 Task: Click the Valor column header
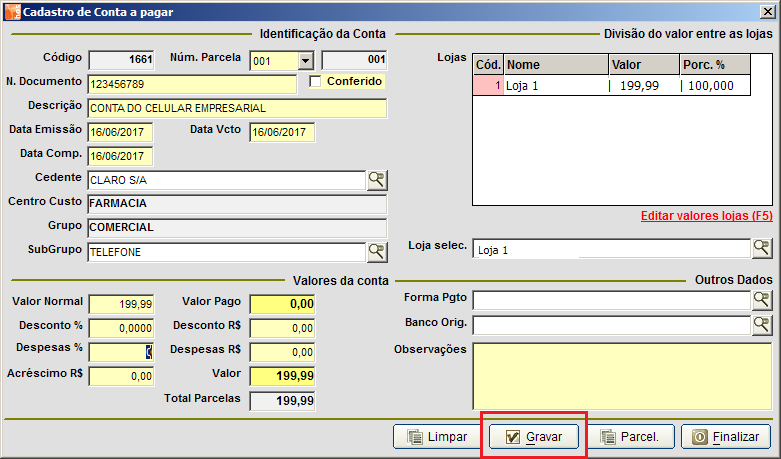(x=642, y=64)
